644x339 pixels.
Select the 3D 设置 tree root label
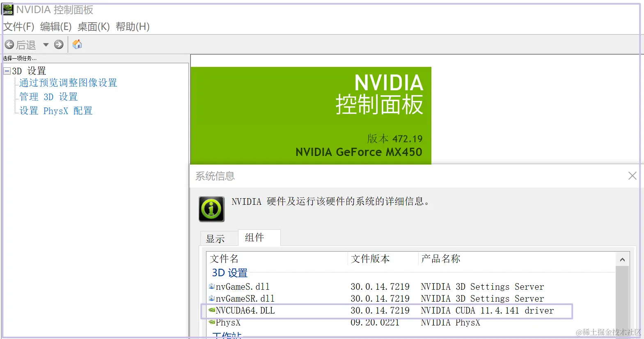coord(29,71)
